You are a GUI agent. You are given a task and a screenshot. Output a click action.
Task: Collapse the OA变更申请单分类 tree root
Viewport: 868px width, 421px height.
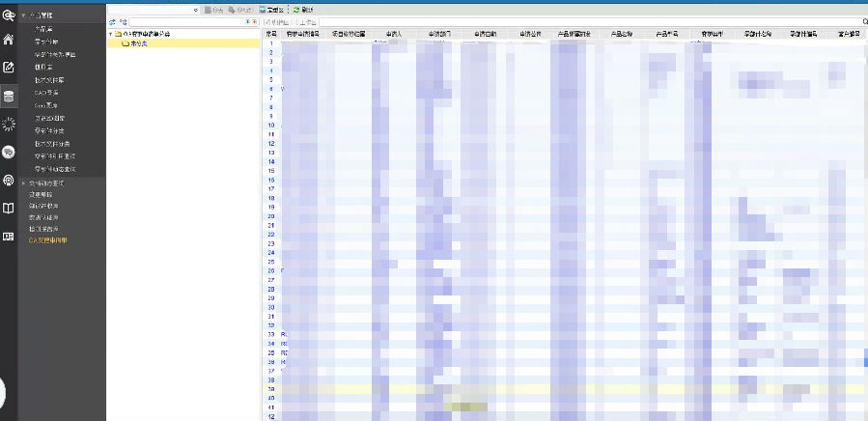[x=111, y=35]
